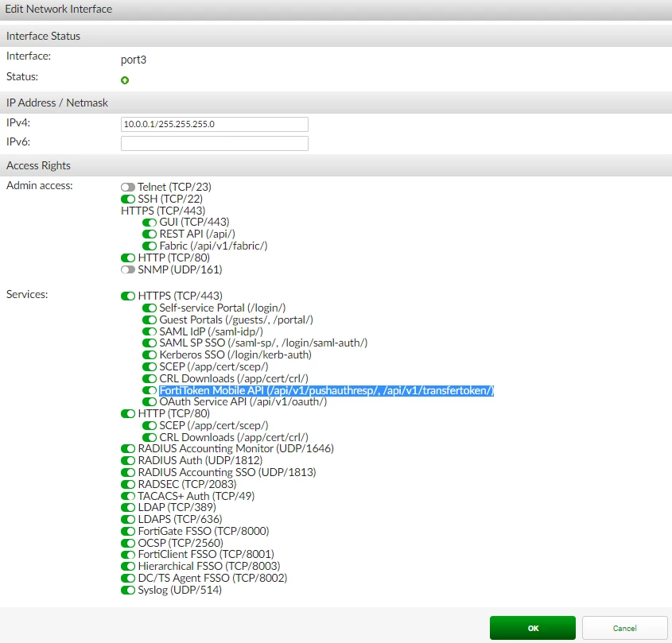Toggle FortiToken Mobile API switch
Viewport: 672px width, 643px height.
(x=150, y=391)
